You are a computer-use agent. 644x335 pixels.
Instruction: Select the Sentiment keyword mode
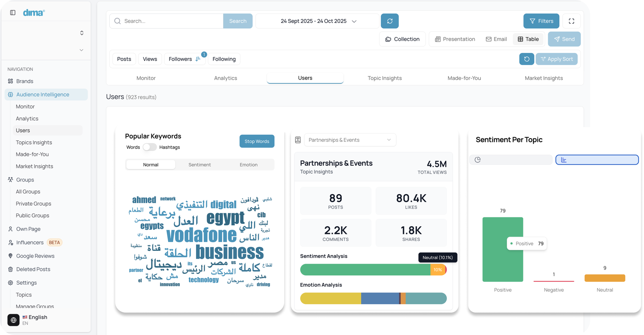click(x=199, y=165)
